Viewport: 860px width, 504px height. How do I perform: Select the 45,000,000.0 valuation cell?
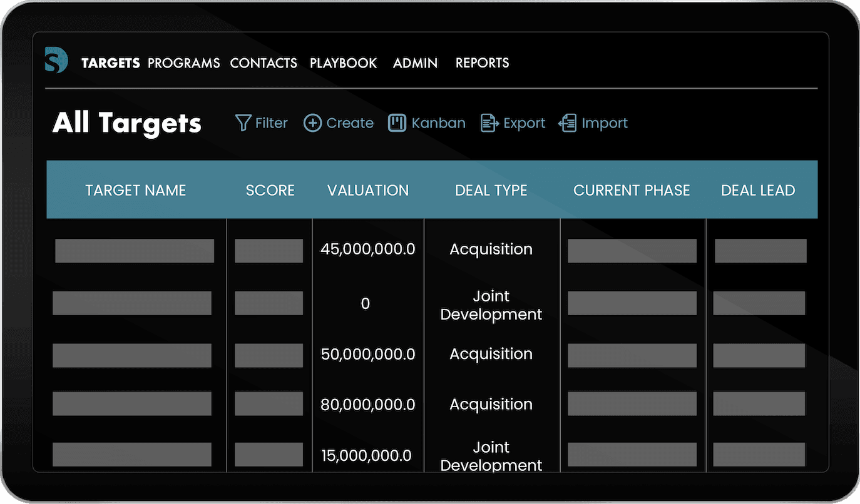[367, 249]
